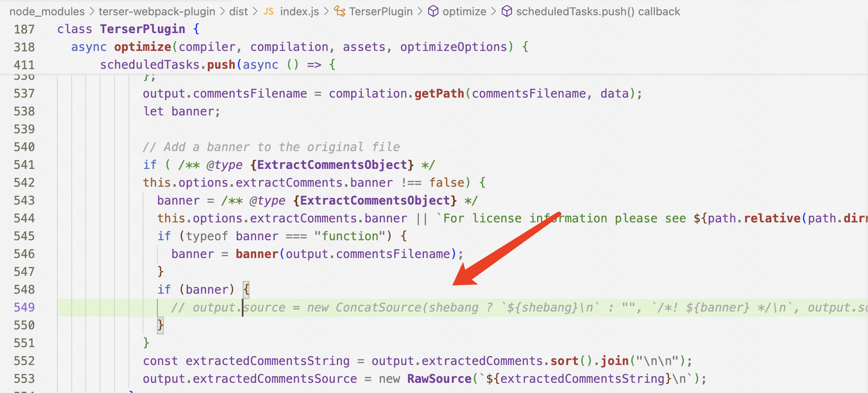This screenshot has width=868, height=393.
Task: Click 'For license information please see' string
Action: coord(565,218)
